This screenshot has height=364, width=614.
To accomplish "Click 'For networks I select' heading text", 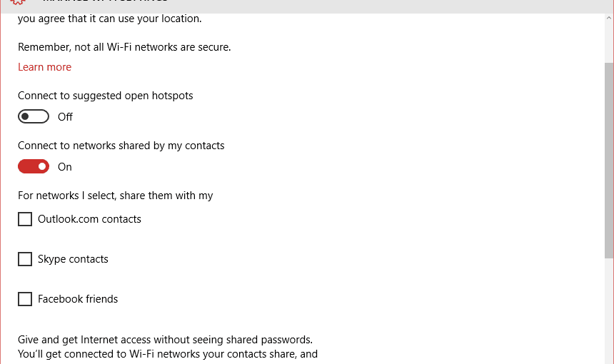I will coord(116,196).
